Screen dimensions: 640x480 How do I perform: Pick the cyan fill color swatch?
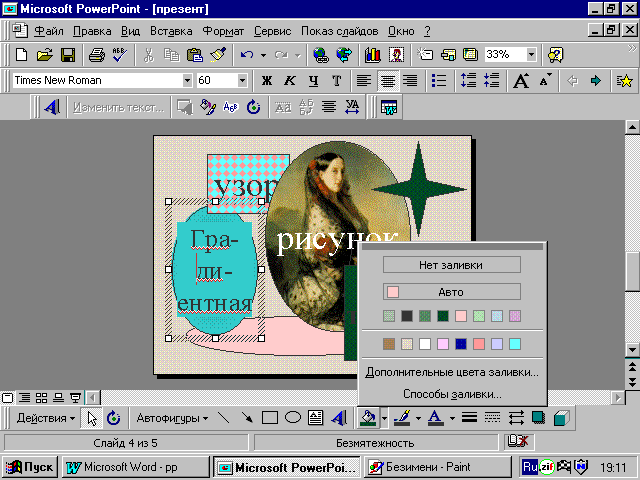tap(515, 344)
